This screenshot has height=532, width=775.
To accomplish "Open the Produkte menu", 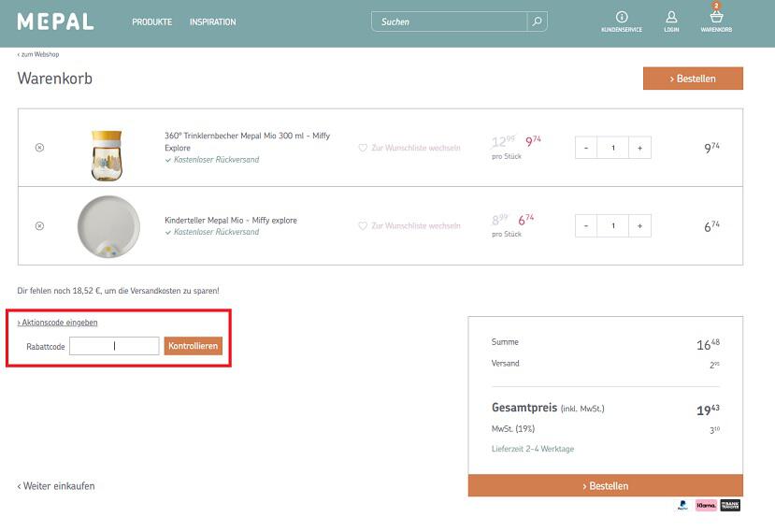I will (x=151, y=22).
